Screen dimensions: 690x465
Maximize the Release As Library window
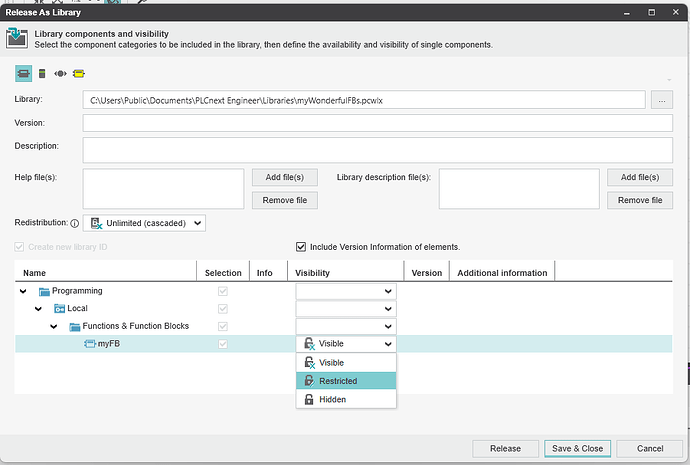tap(652, 12)
